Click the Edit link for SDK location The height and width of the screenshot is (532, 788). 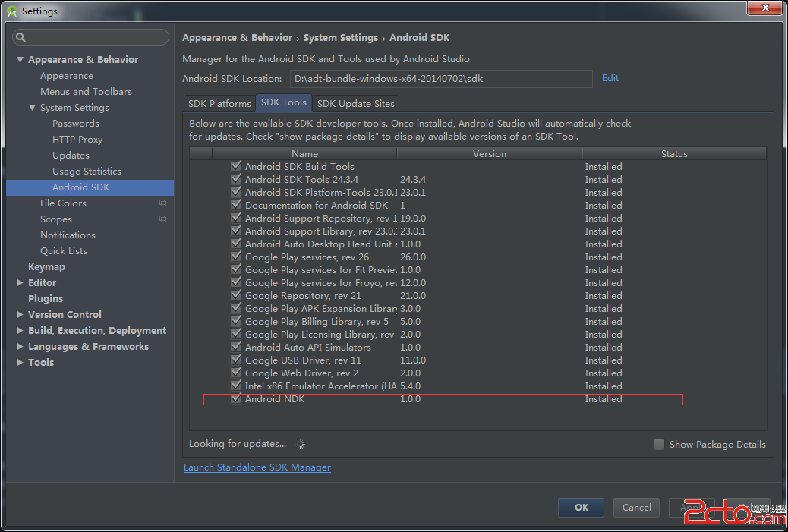coord(610,78)
